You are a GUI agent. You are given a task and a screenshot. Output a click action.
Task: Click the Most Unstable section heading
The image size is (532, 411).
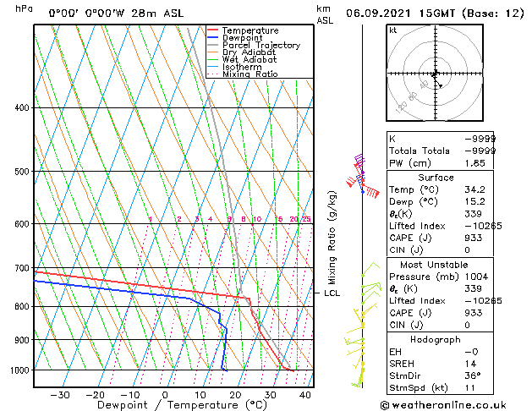[434, 265]
